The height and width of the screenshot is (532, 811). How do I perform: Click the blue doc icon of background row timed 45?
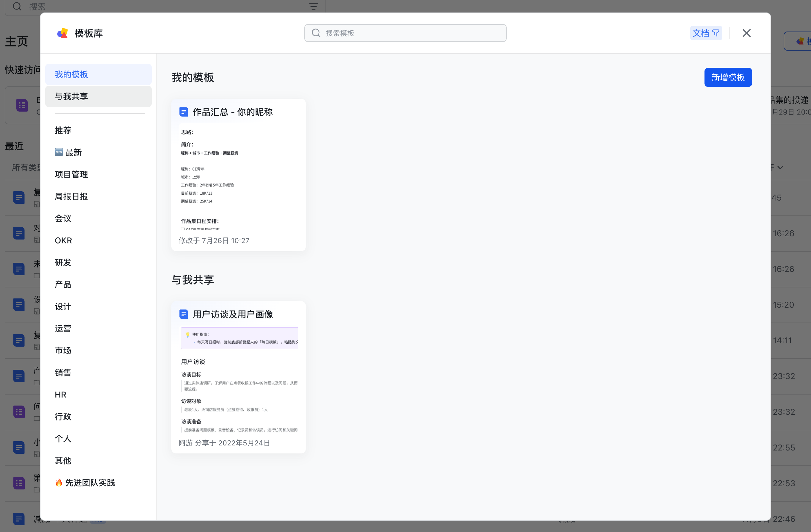(x=19, y=198)
